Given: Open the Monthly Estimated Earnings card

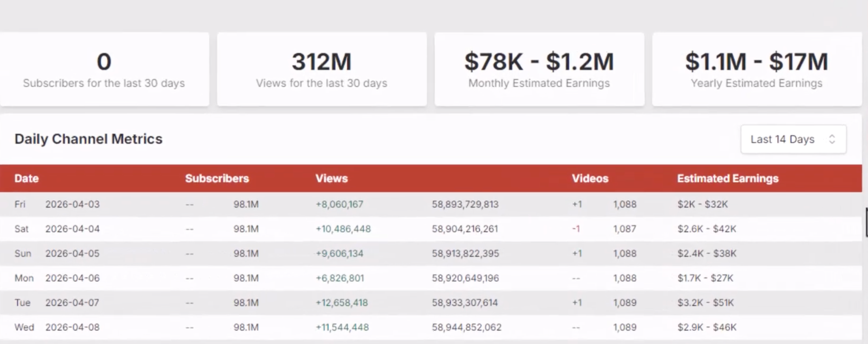Looking at the screenshot, I should point(539,69).
